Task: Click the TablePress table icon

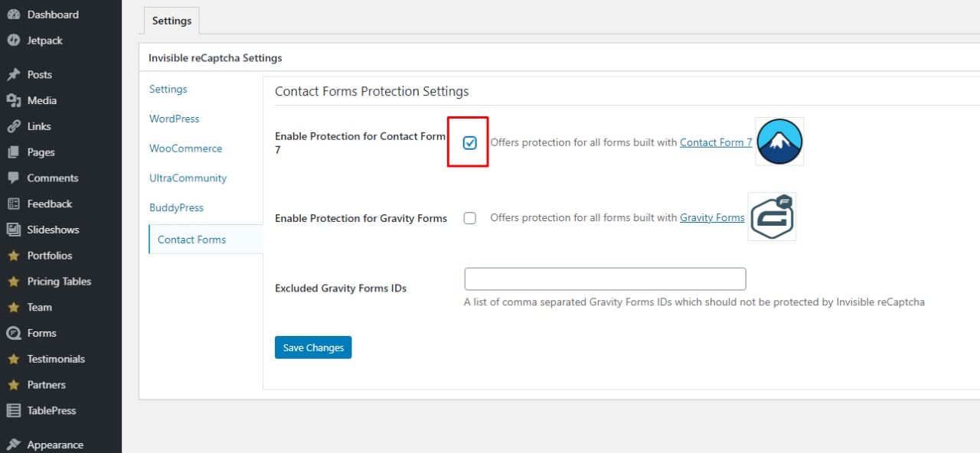Action: point(13,410)
